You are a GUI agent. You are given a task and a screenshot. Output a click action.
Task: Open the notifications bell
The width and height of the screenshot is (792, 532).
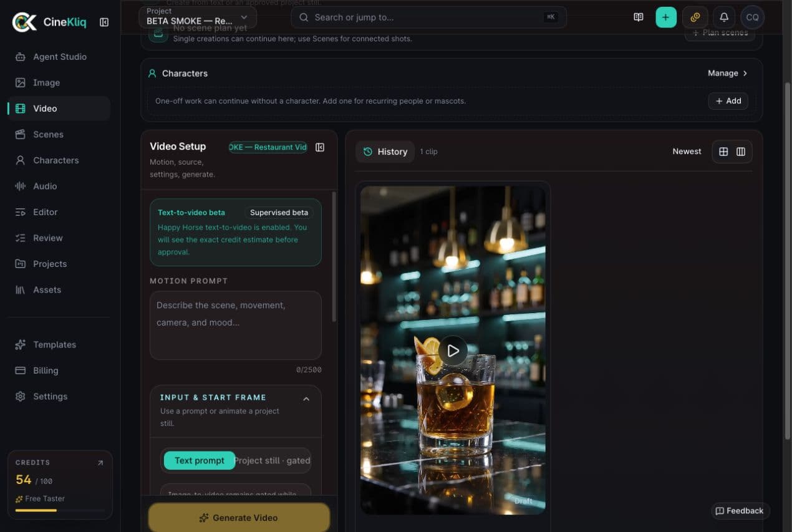pos(723,17)
